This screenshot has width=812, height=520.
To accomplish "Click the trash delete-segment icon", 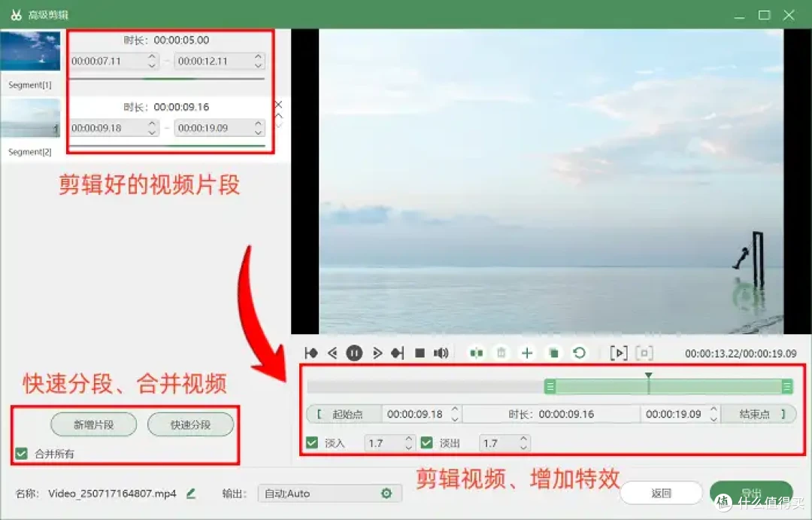I will tap(501, 353).
